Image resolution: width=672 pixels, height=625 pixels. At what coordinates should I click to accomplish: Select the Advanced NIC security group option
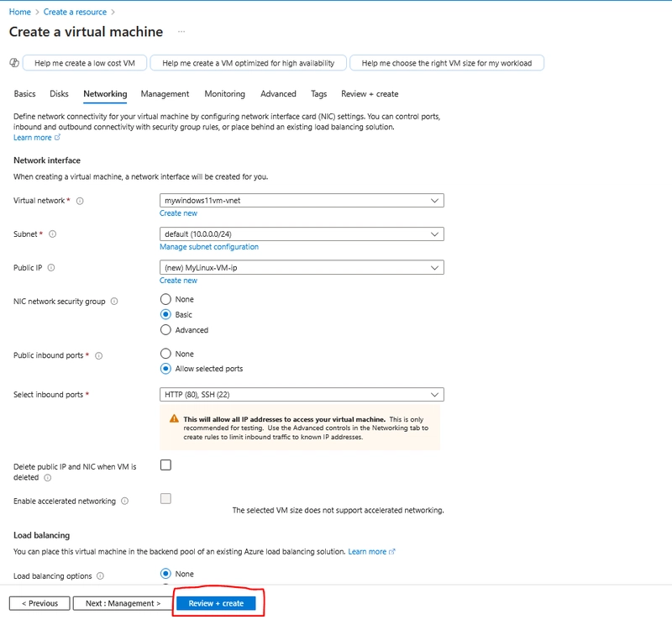(165, 330)
